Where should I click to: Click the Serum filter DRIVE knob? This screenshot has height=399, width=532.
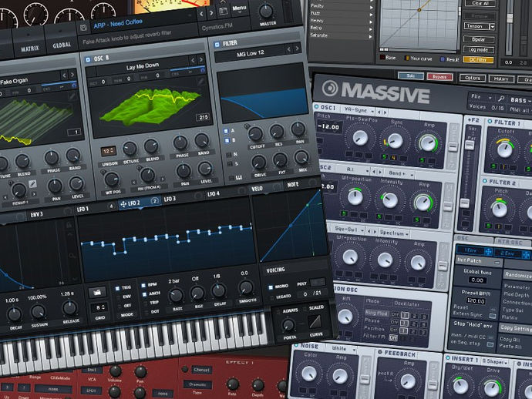258,162
